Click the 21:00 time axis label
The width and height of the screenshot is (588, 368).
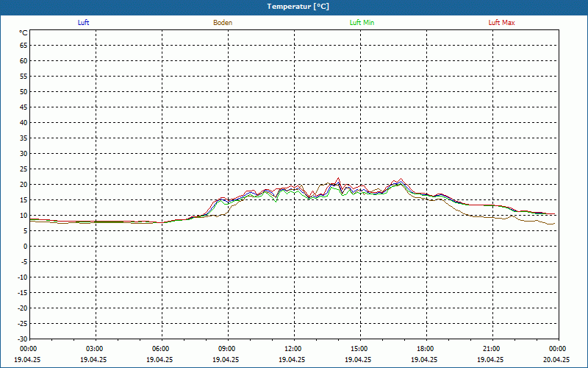[x=491, y=349]
